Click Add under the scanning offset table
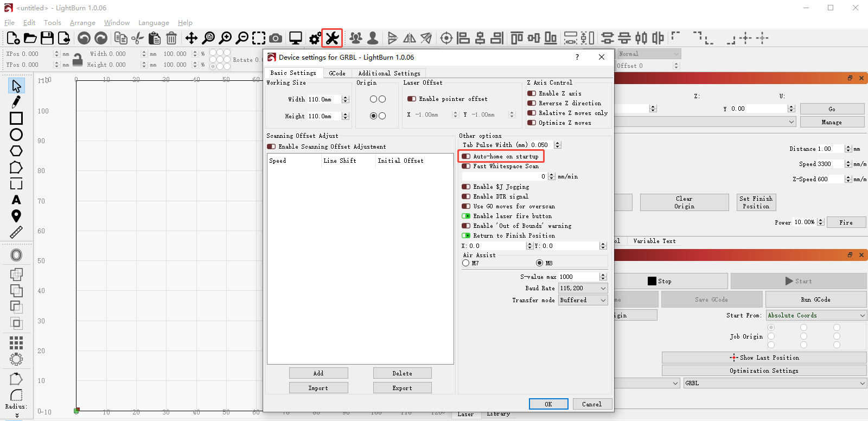The width and height of the screenshot is (868, 421). click(318, 373)
